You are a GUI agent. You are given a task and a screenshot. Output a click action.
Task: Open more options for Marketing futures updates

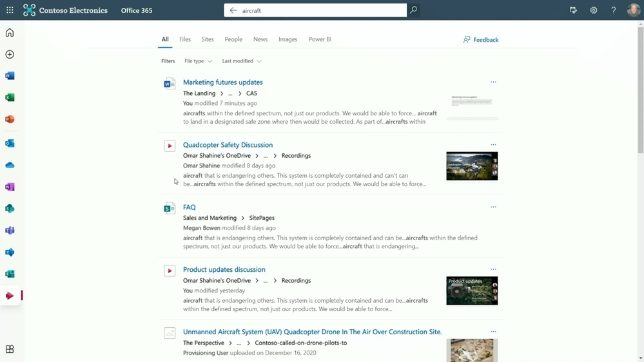(x=493, y=82)
